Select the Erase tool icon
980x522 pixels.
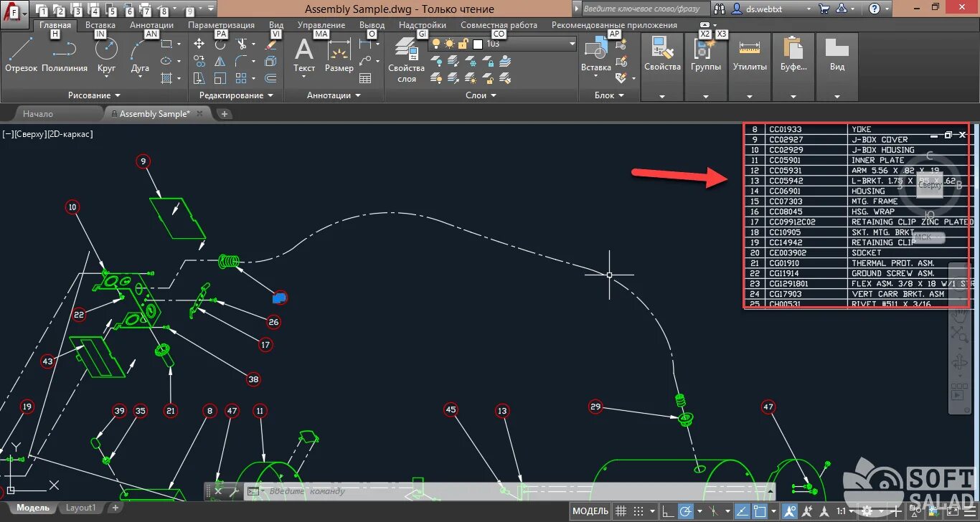270,44
